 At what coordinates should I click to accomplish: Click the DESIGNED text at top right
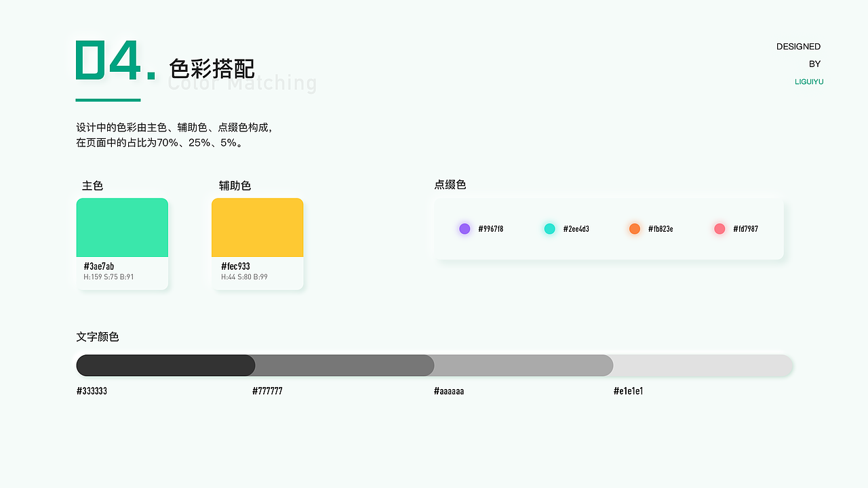tap(799, 47)
